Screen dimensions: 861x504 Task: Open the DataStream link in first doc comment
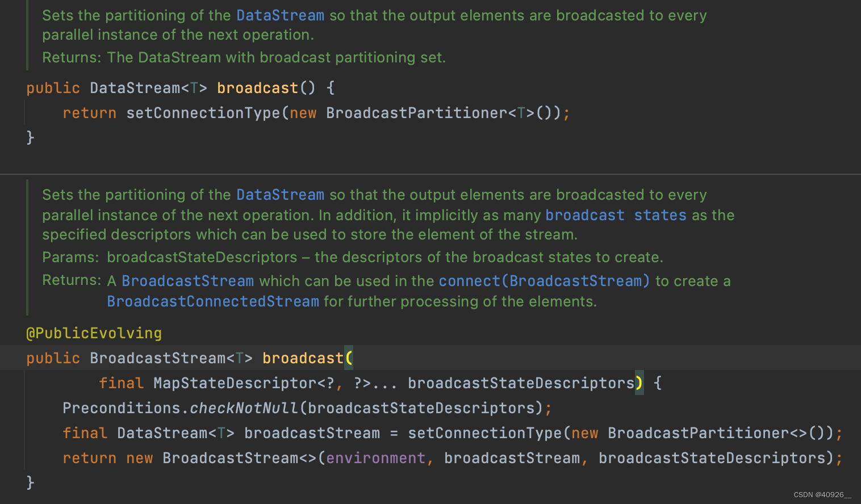point(280,15)
